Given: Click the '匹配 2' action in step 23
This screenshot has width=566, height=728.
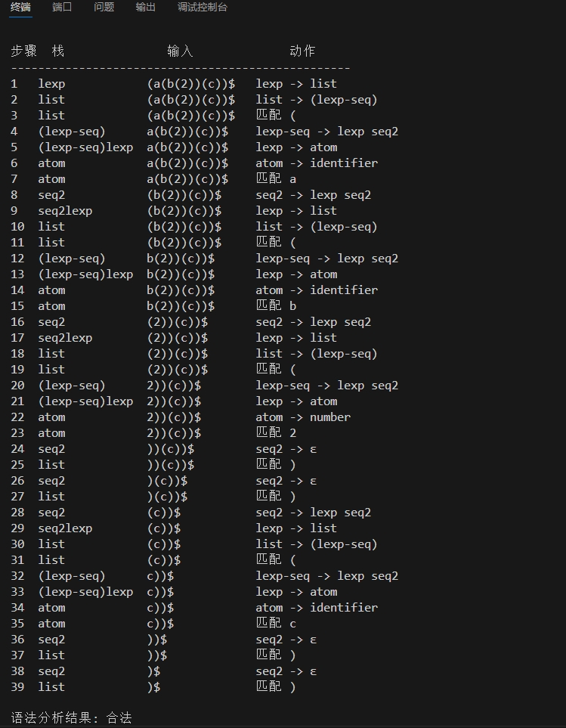Looking at the screenshot, I should coord(276,433).
